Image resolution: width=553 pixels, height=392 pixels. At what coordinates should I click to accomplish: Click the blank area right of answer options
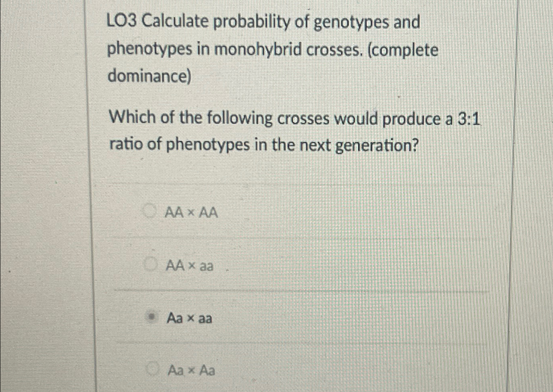[x=382, y=281]
